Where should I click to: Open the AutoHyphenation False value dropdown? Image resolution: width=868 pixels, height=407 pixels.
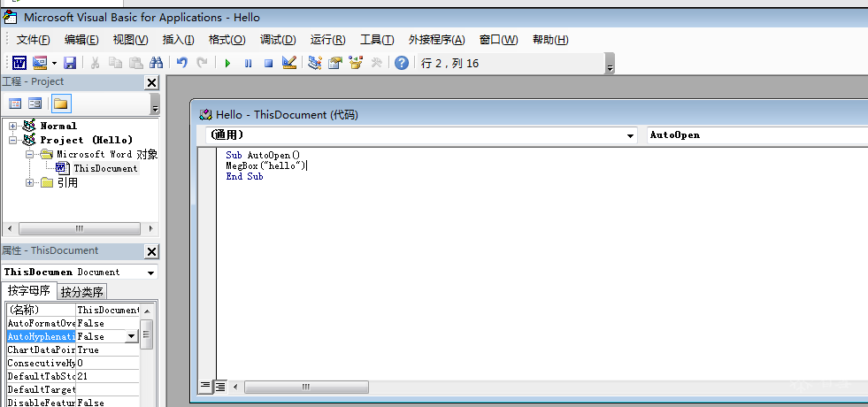click(131, 336)
